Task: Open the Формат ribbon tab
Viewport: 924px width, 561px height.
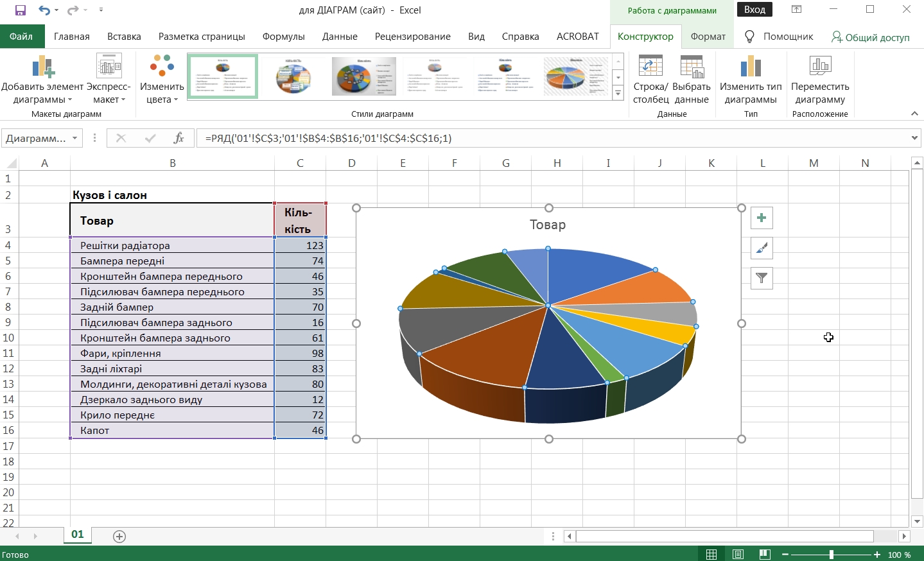Action: 708,37
